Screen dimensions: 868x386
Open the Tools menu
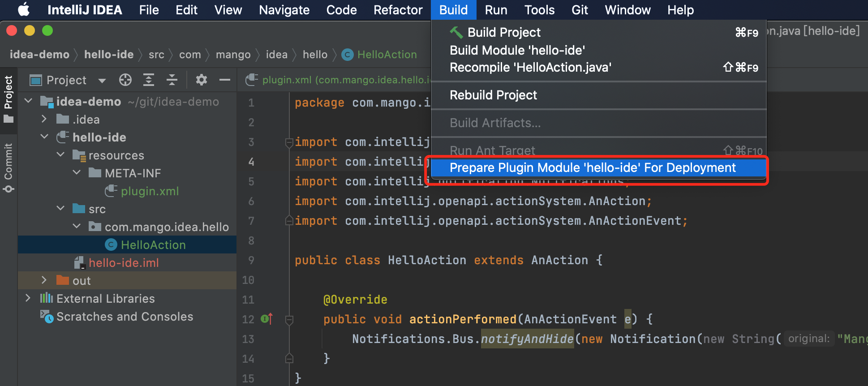click(539, 10)
